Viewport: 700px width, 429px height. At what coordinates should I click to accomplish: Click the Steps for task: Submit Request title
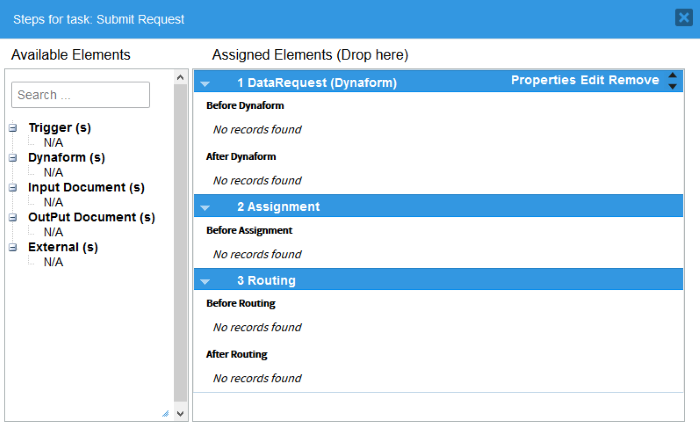click(x=99, y=20)
